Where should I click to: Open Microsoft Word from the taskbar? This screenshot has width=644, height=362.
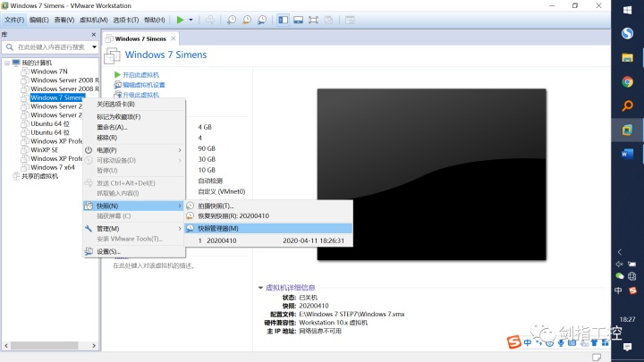[627, 154]
